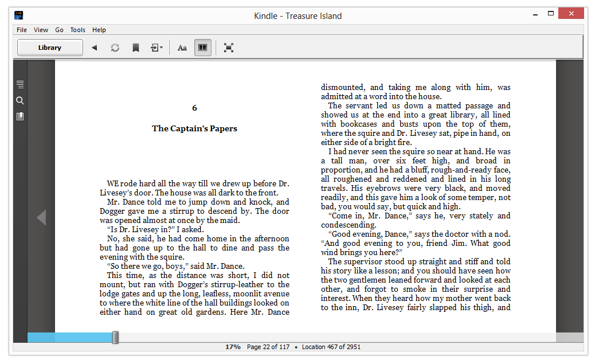Bookmark this page with the bookmark icon
Screen dimensions: 595x364
135,48
